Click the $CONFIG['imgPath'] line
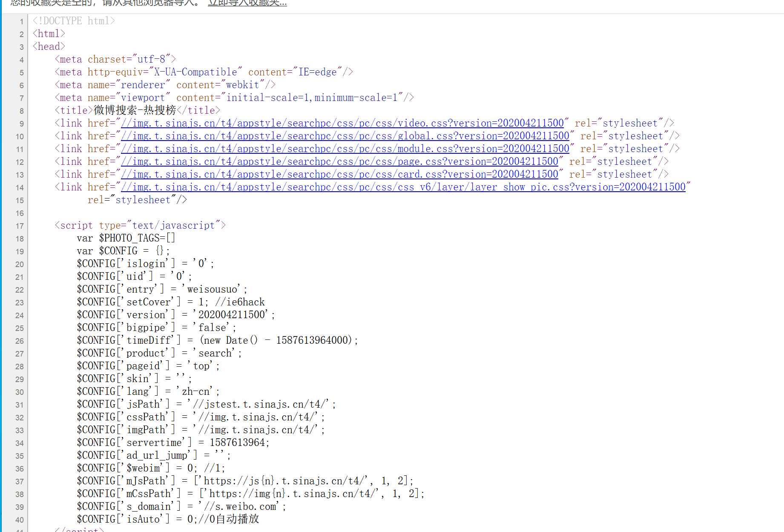 (x=201, y=430)
